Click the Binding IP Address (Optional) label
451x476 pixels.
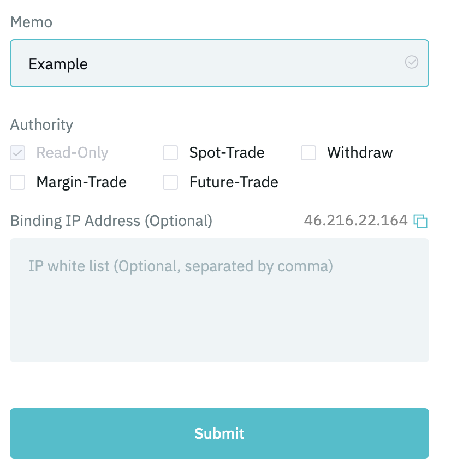[111, 221]
